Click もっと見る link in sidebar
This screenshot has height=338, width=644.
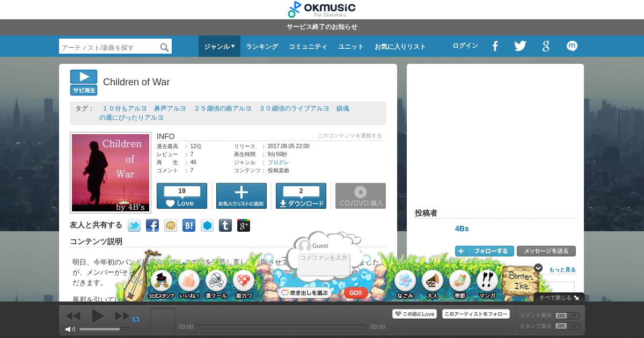coord(562,270)
